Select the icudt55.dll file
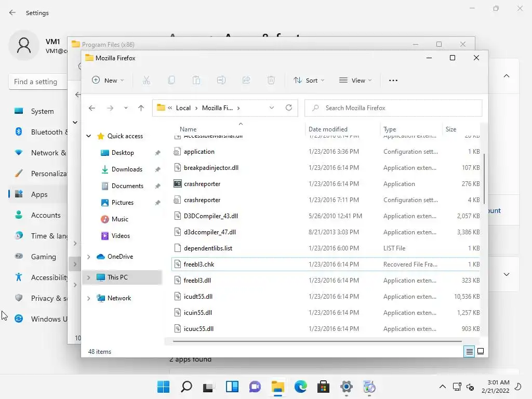The height and width of the screenshot is (399, 532). pos(325,297)
